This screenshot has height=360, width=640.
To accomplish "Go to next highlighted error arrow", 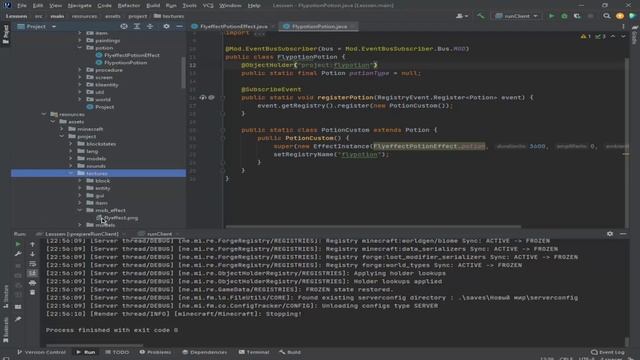I will pos(623,36).
